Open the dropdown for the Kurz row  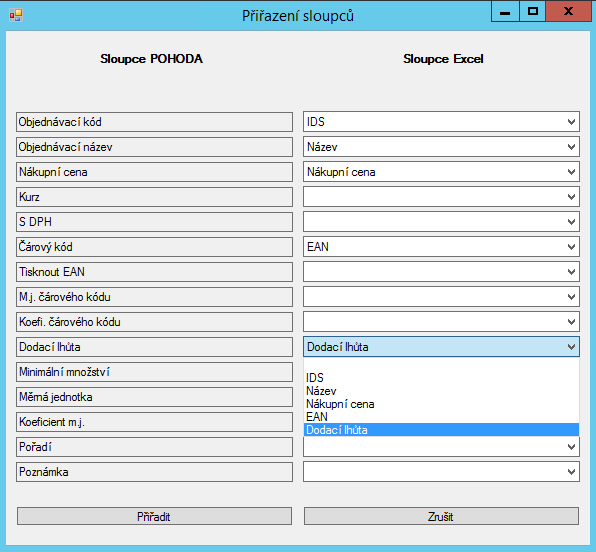441,197
